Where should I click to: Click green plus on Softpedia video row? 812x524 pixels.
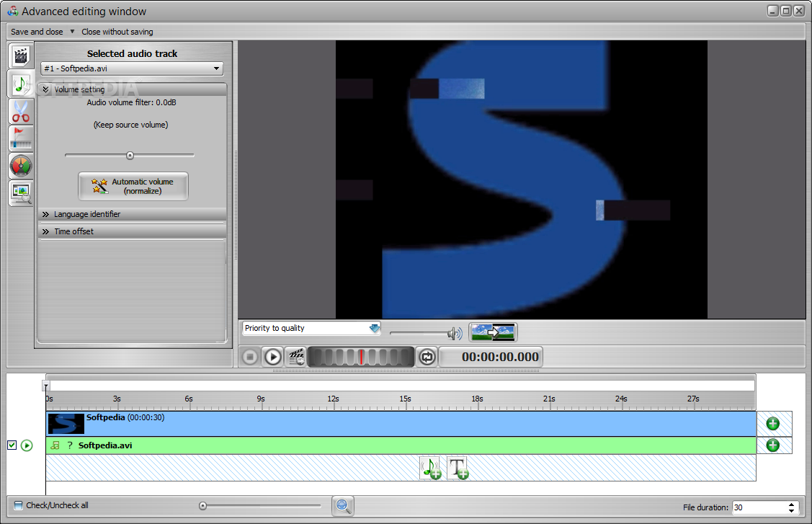point(772,424)
